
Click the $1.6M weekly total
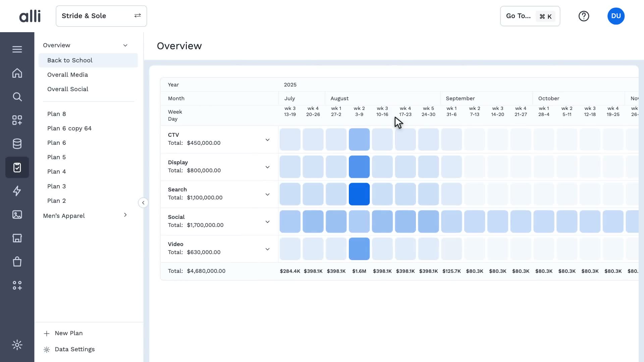(359, 271)
